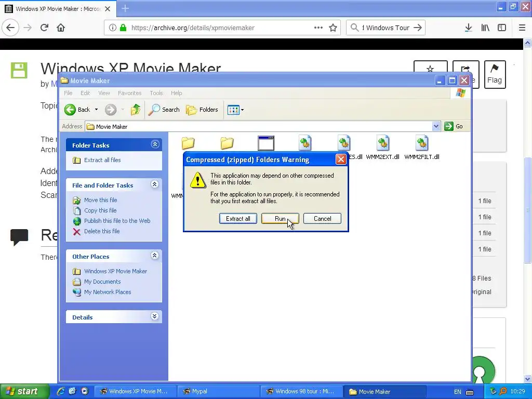Image resolution: width=532 pixels, height=399 pixels.
Task: Select the first folder icon in file list
Action: click(188, 143)
